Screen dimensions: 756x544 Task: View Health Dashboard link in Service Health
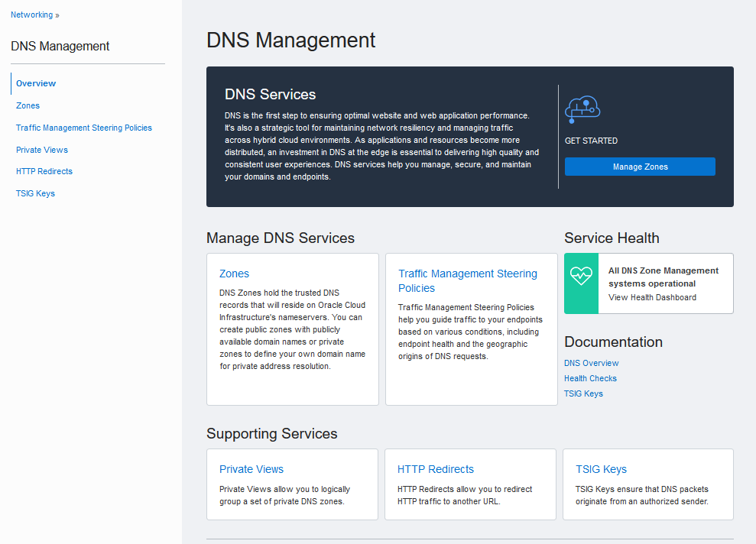(x=652, y=297)
